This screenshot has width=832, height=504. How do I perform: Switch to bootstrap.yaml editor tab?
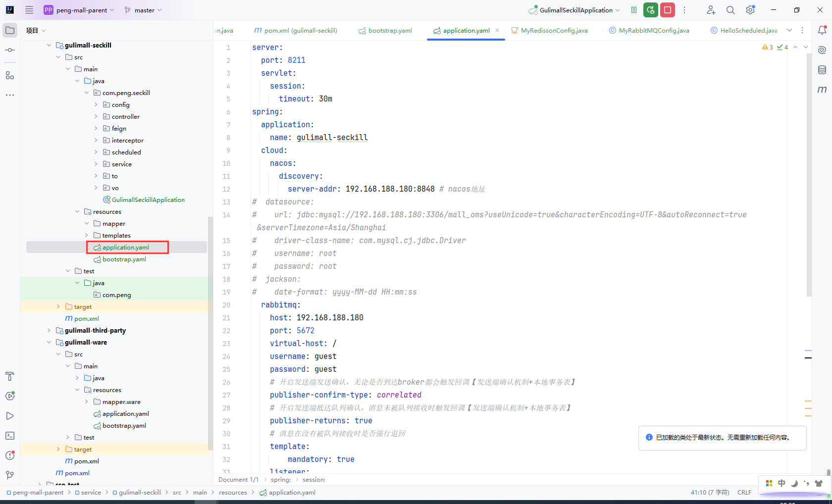pos(385,30)
